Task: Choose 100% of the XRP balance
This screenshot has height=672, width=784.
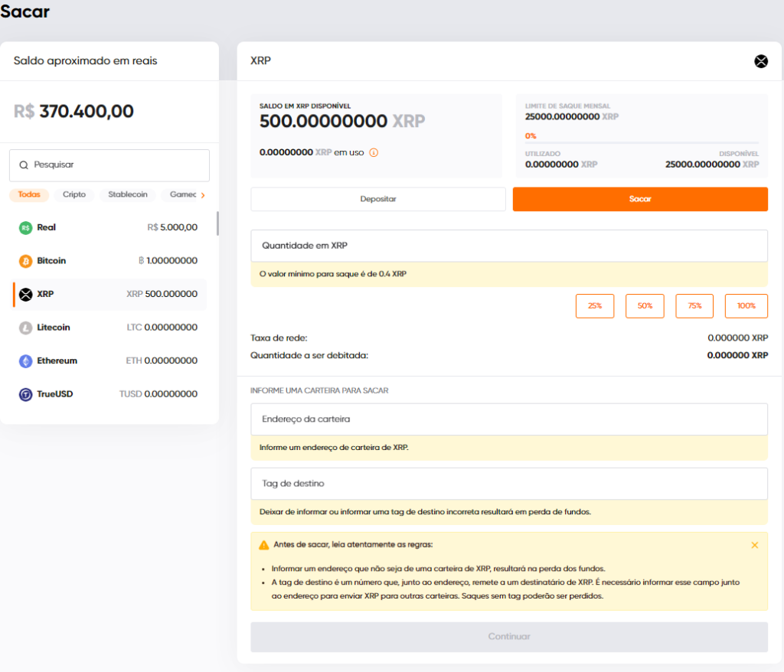Action: [x=746, y=306]
